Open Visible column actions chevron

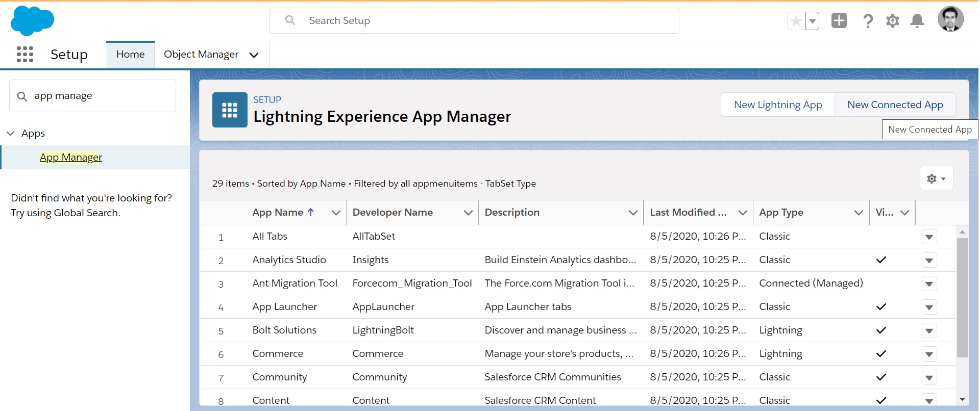point(905,213)
